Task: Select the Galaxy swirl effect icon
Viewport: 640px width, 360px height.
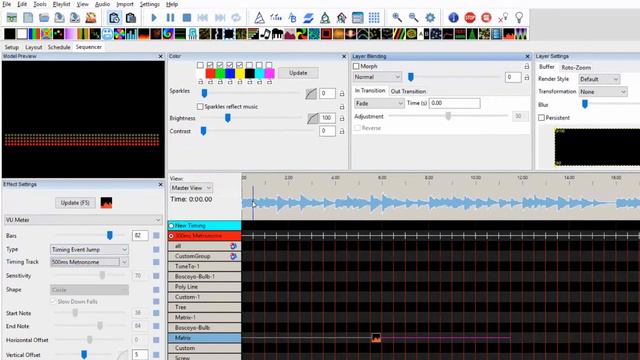Action: click(x=168, y=34)
